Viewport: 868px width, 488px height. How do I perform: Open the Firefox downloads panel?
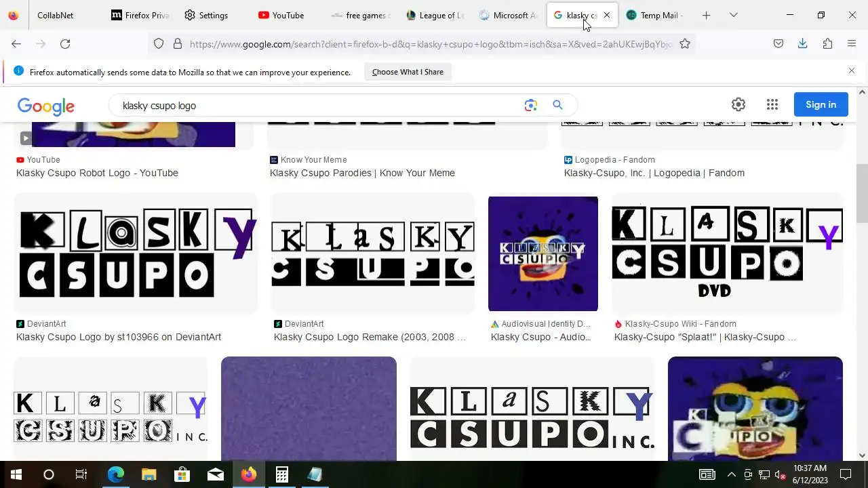pos(802,43)
